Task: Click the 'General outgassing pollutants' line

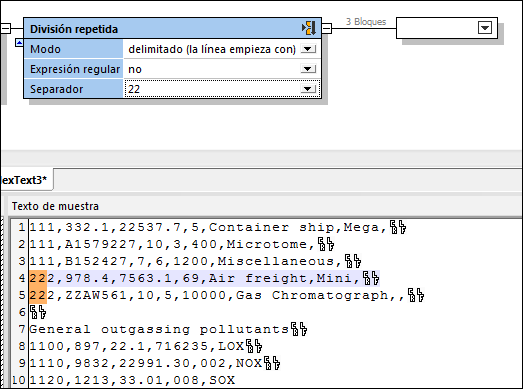Action: click(x=159, y=330)
